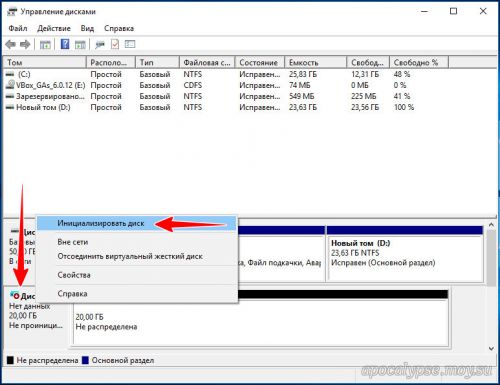Click the Disk Management title bar icon
The image size is (500, 385).
[12, 12]
